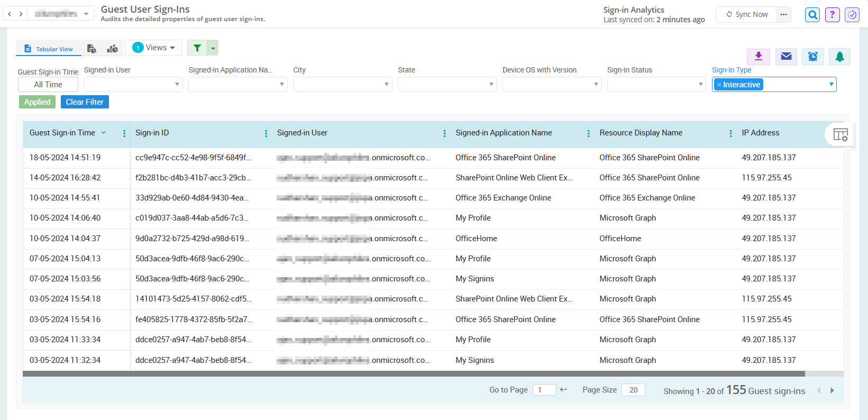
Task: Open the alarm clock schedule icon
Action: click(x=813, y=56)
